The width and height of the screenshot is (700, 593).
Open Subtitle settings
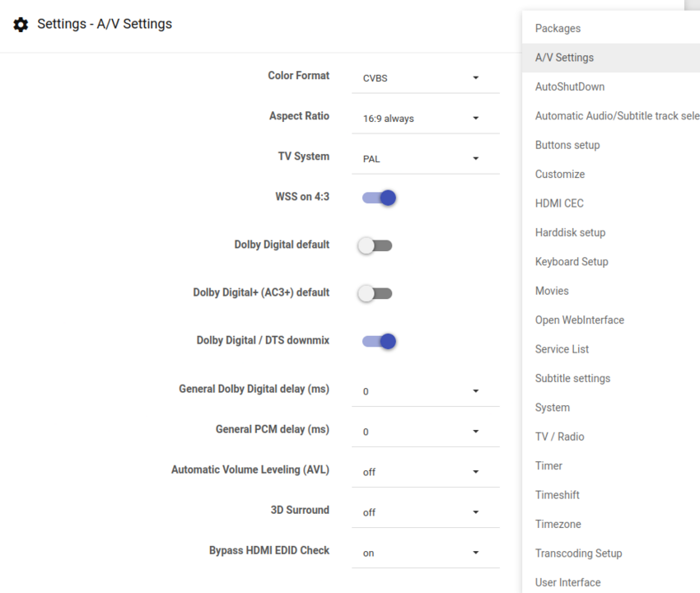(573, 378)
